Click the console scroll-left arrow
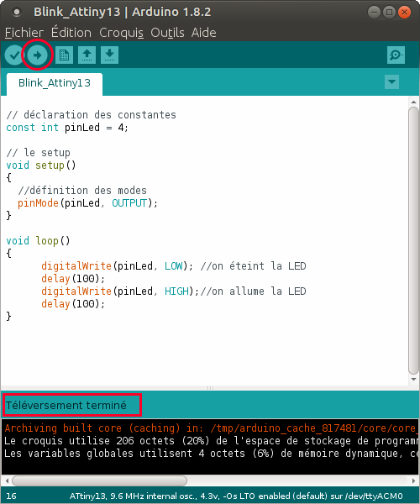Image resolution: width=420 pixels, height=504 pixels. point(7,480)
